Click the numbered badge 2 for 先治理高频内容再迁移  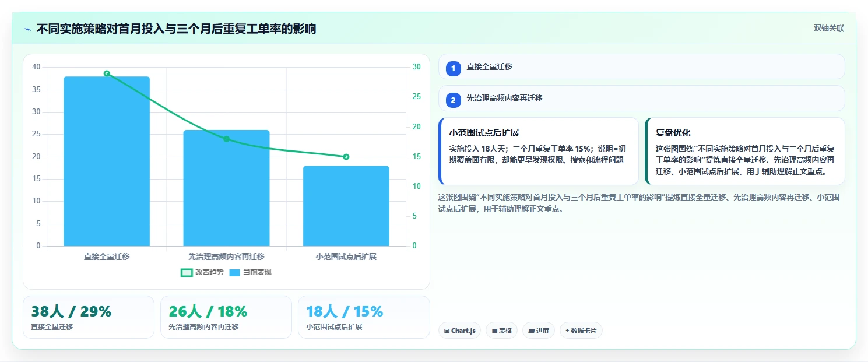(454, 100)
